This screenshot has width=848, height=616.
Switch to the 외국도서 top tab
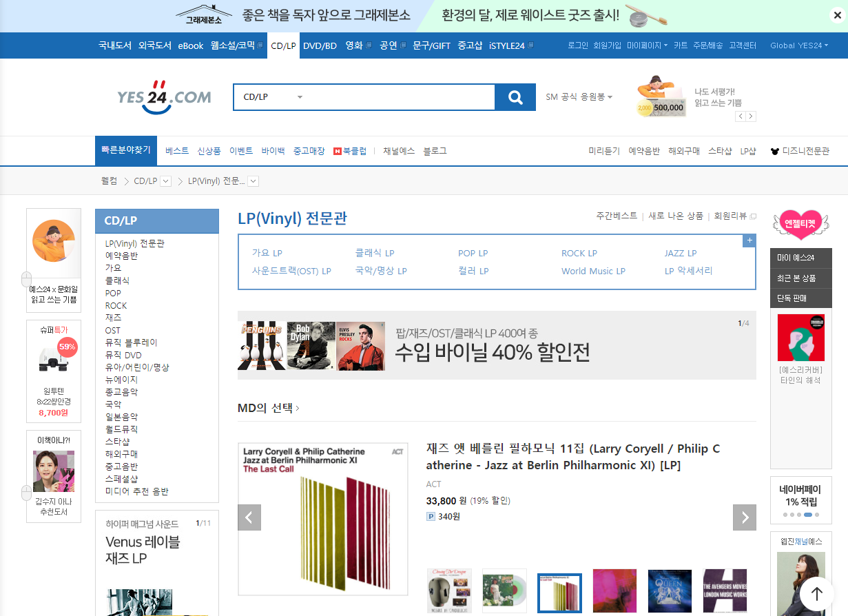point(155,45)
